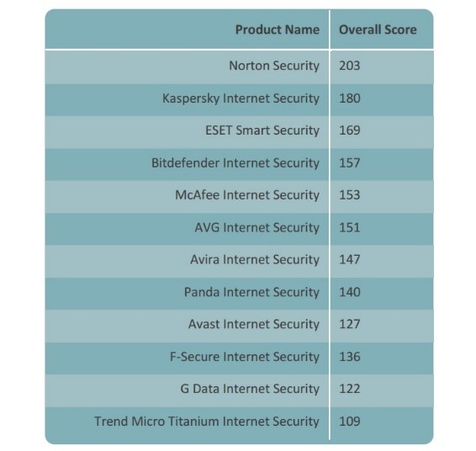The height and width of the screenshot is (451, 476).
Task: Select the score 180 cell
Action: [x=350, y=98]
